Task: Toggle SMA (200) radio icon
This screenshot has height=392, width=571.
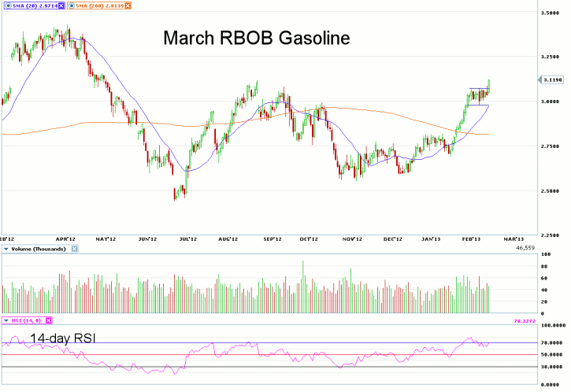Action: (x=72, y=6)
